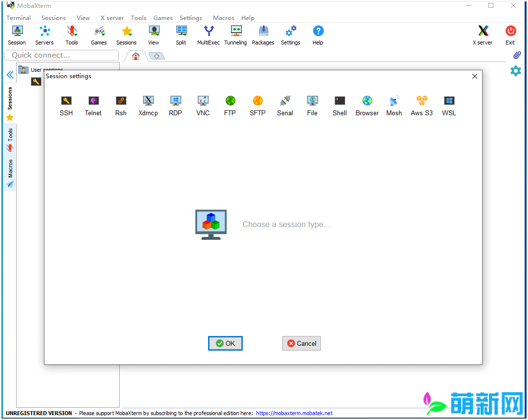Open Terminal menu
528x420 pixels.
pyautogui.click(x=19, y=18)
